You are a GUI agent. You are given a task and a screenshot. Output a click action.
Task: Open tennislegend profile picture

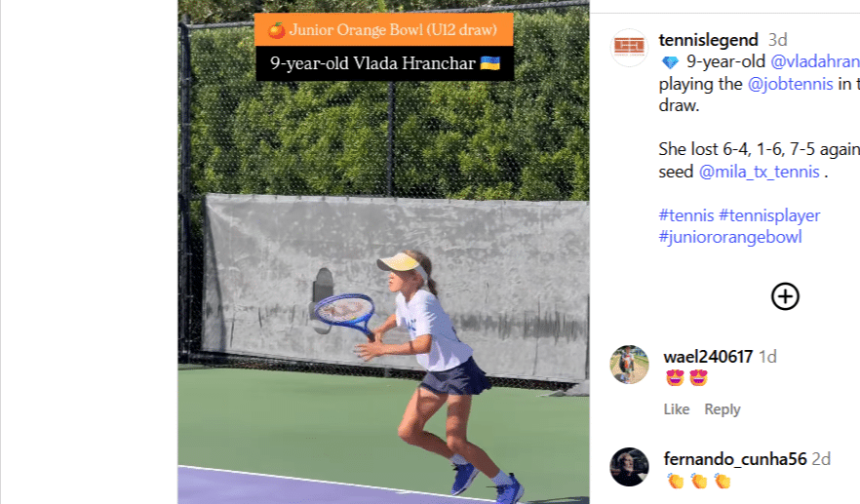pyautogui.click(x=629, y=47)
